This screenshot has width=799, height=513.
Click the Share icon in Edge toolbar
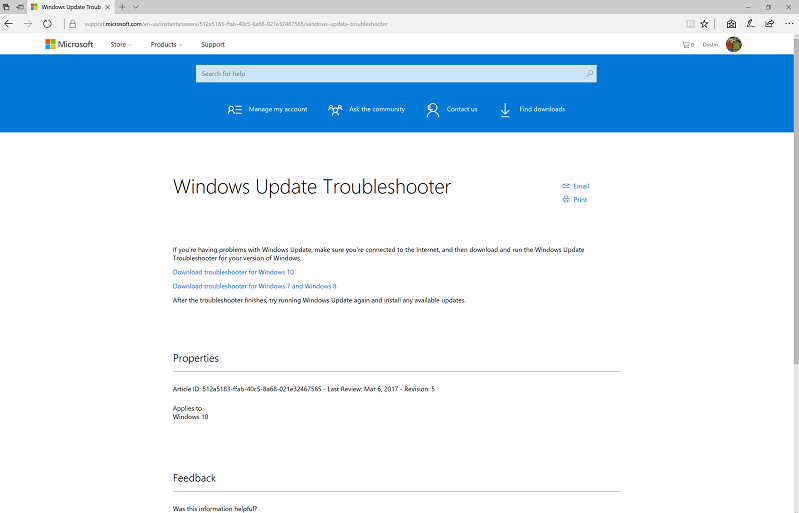pyautogui.click(x=769, y=23)
